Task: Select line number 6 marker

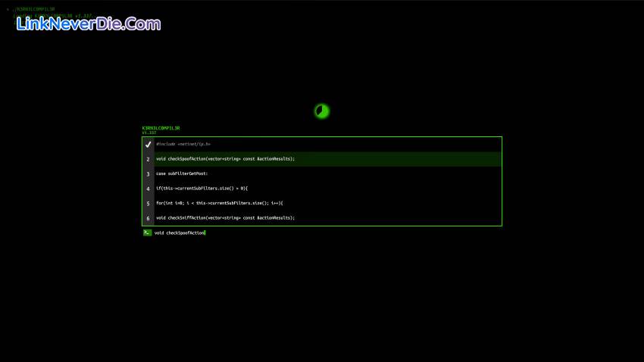Action: click(x=148, y=218)
